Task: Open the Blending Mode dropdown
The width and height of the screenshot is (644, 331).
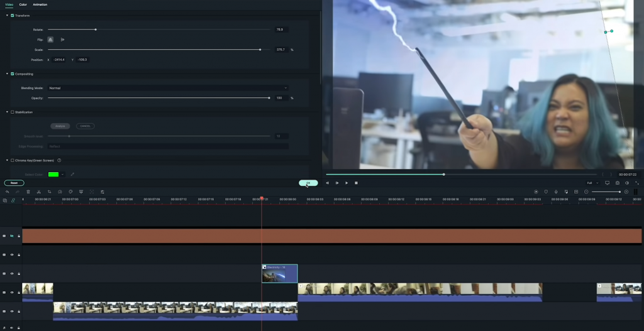Action: [168, 88]
